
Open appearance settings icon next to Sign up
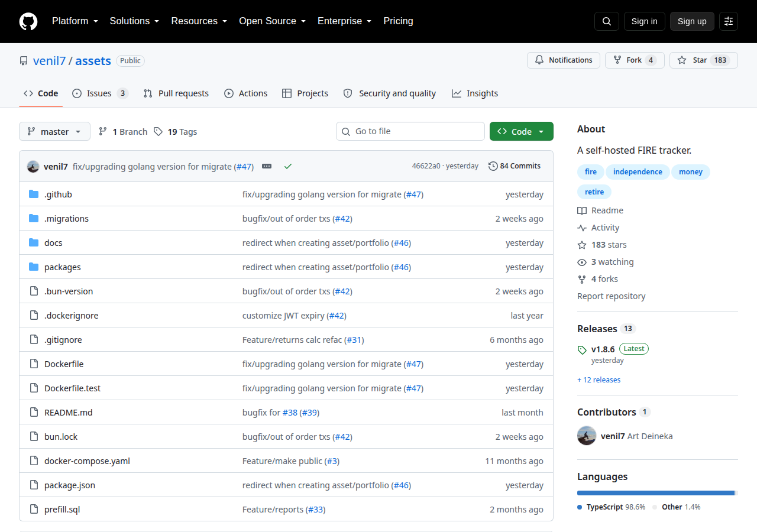coord(729,21)
